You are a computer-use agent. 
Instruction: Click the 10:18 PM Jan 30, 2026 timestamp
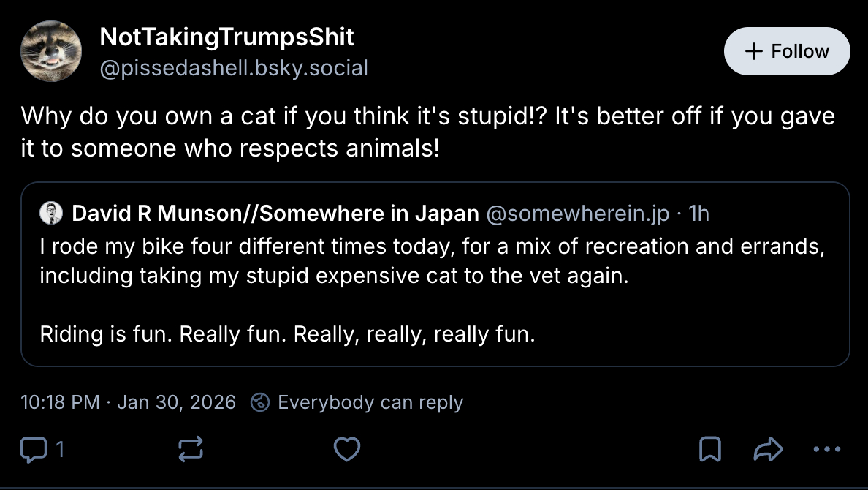(x=129, y=402)
